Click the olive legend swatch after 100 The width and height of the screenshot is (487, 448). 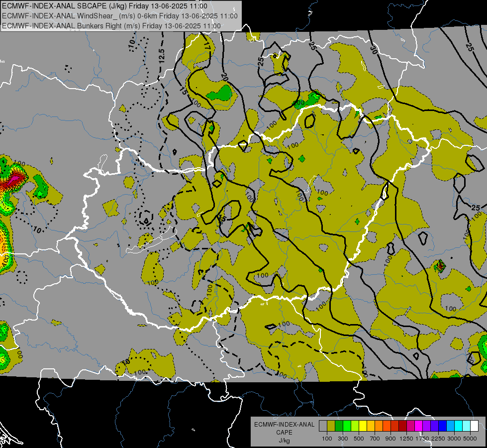point(331,426)
